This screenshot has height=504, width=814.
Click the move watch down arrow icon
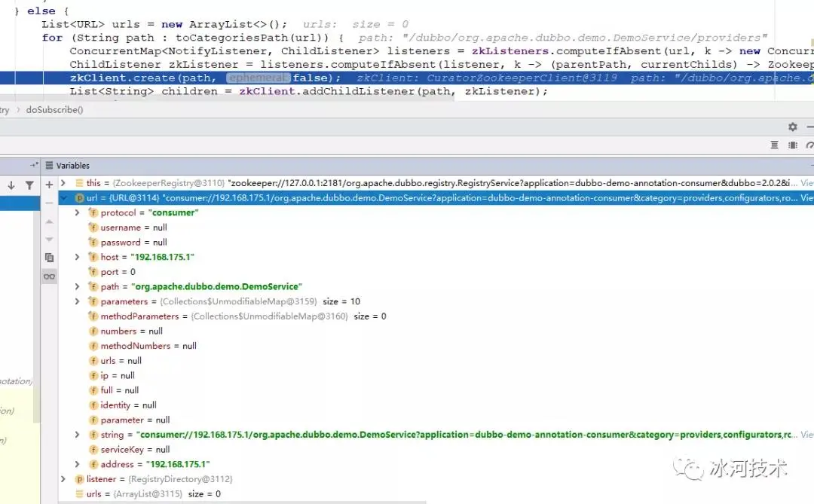pos(49,240)
